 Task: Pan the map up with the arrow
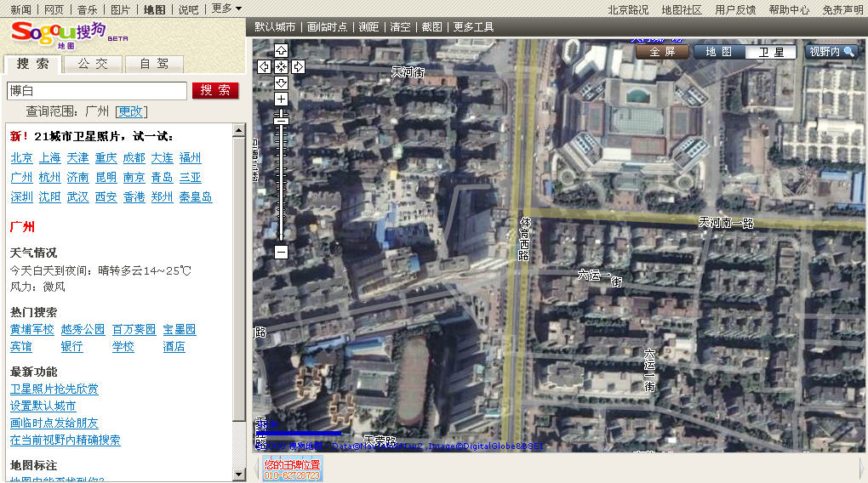[281, 51]
